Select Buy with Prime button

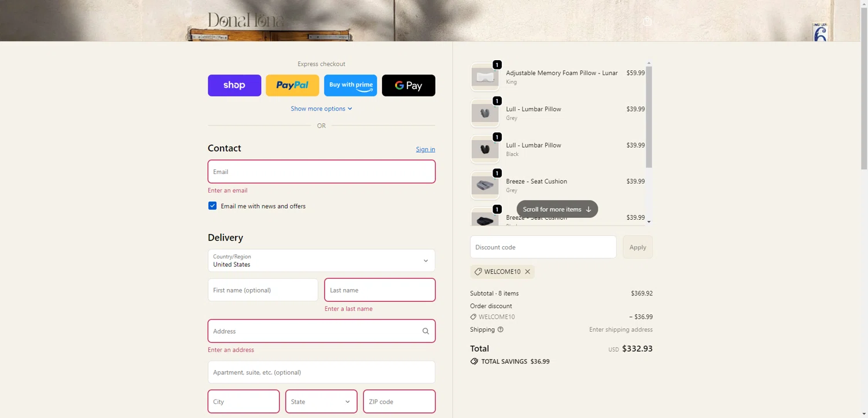351,85
